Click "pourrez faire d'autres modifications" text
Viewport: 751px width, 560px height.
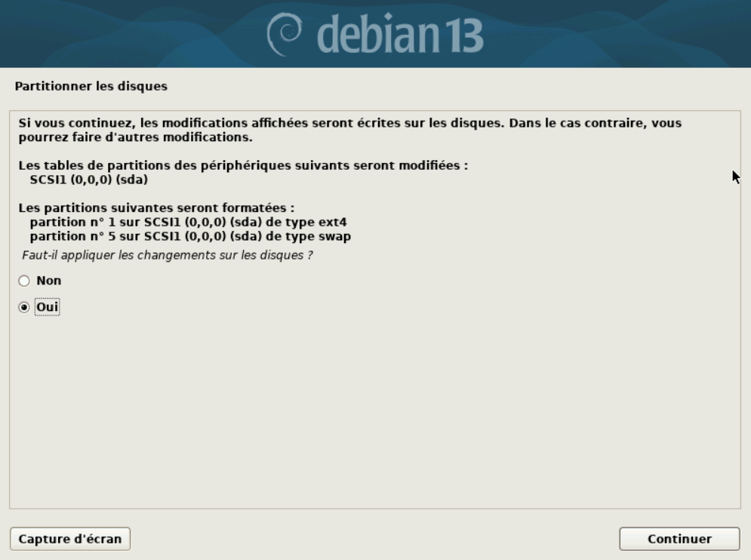tap(136, 137)
